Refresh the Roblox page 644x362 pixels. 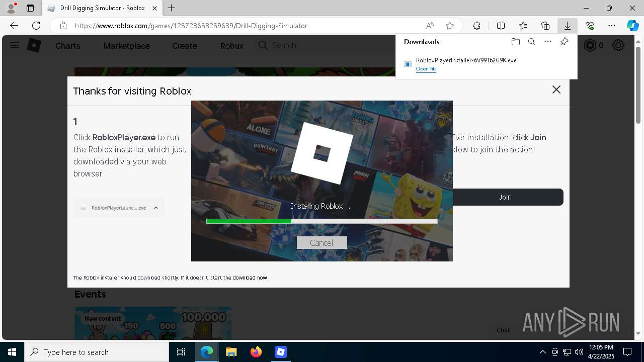tap(36, 26)
